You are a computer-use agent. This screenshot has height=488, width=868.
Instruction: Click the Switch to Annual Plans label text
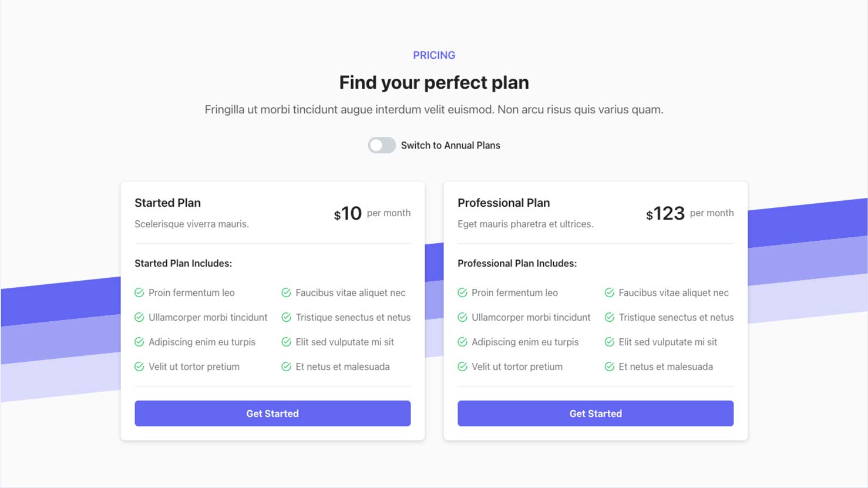click(x=450, y=145)
